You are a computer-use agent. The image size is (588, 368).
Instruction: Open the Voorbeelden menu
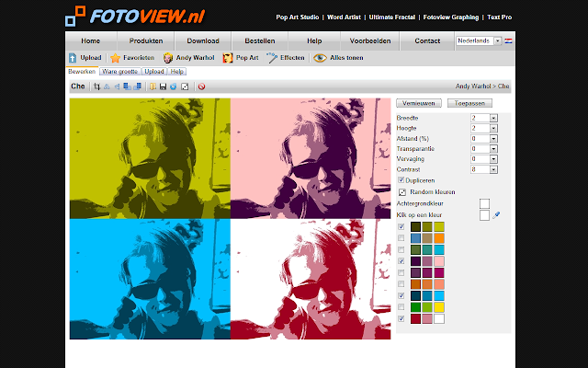tap(370, 40)
